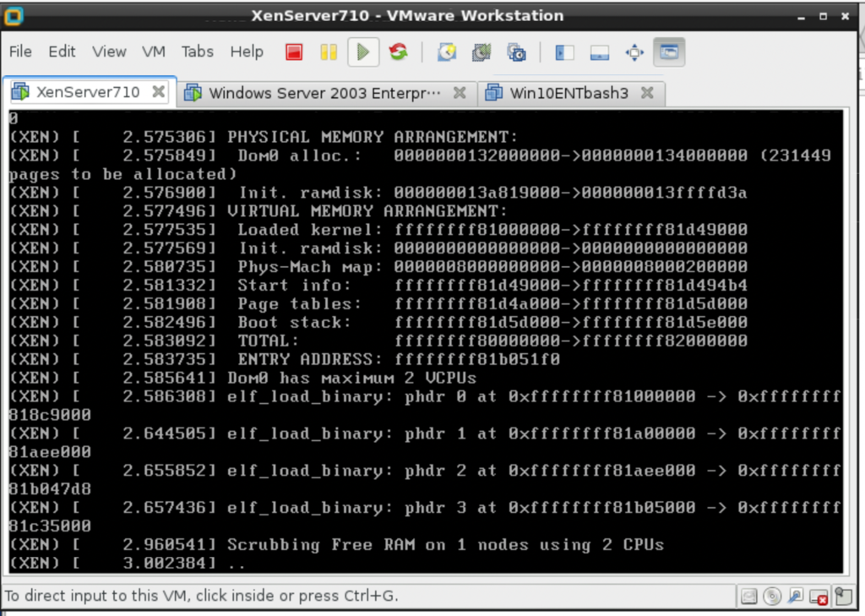Open the View menu
This screenshot has width=865, height=616.
tap(109, 52)
